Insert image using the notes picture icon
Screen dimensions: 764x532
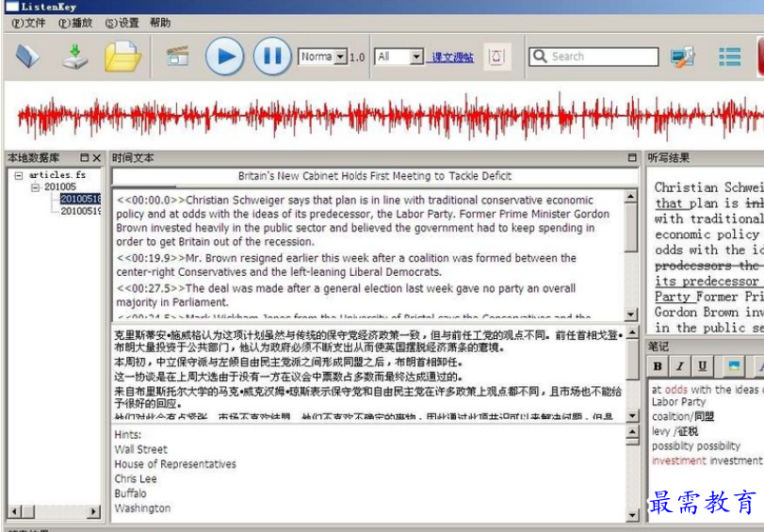(733, 366)
